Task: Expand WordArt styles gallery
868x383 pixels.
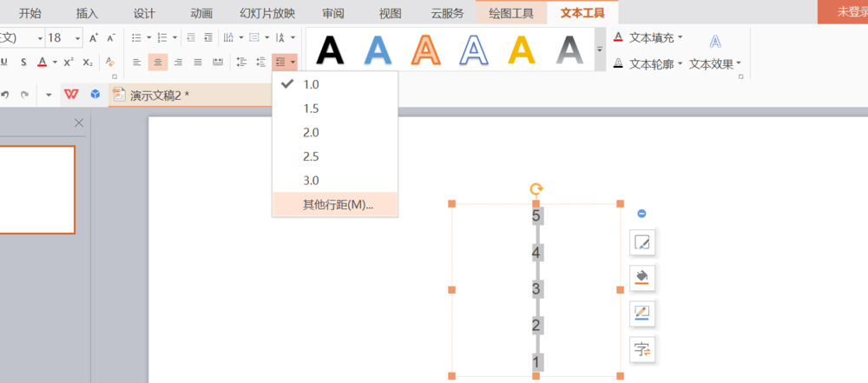Action: click(600, 50)
